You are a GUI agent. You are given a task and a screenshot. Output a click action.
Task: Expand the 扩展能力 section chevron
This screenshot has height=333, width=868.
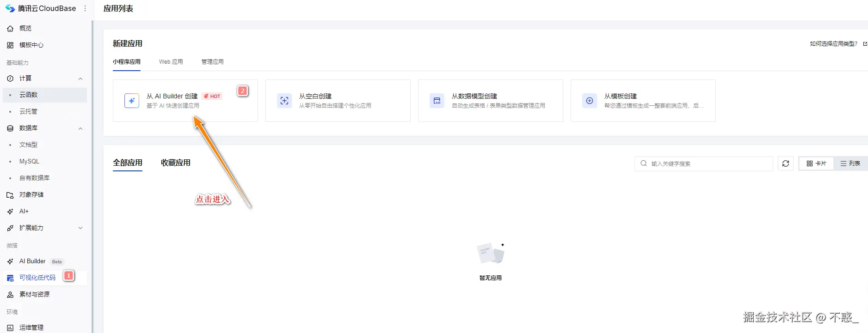point(80,228)
